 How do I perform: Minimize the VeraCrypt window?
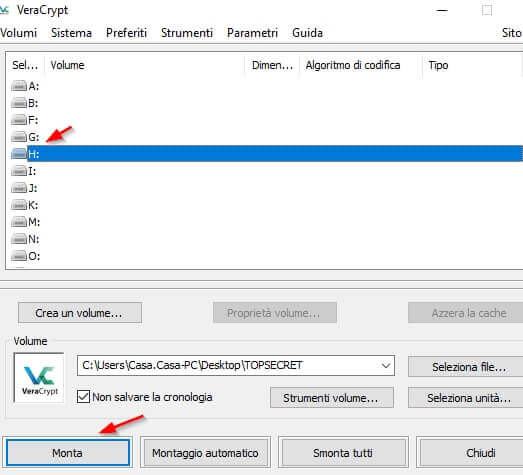(x=442, y=10)
